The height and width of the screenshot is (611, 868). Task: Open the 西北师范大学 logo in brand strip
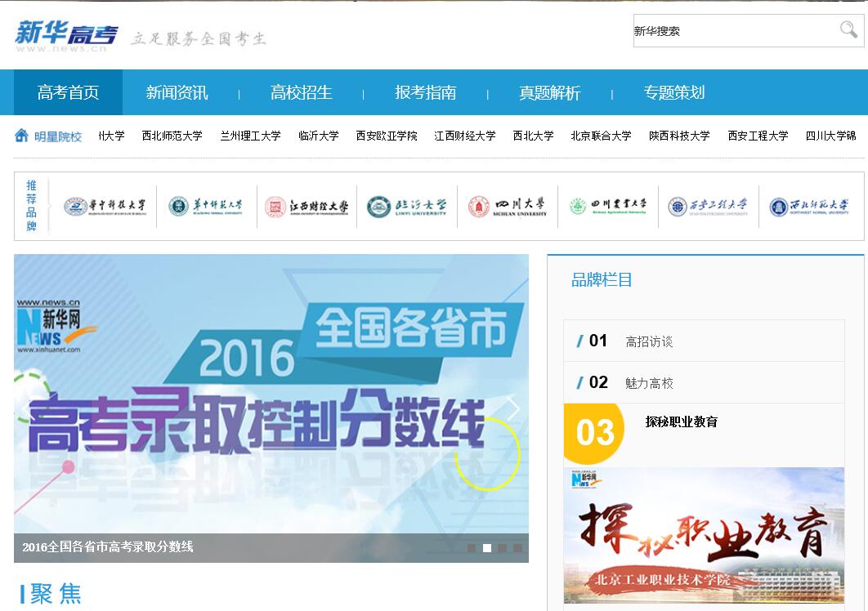tap(809, 207)
